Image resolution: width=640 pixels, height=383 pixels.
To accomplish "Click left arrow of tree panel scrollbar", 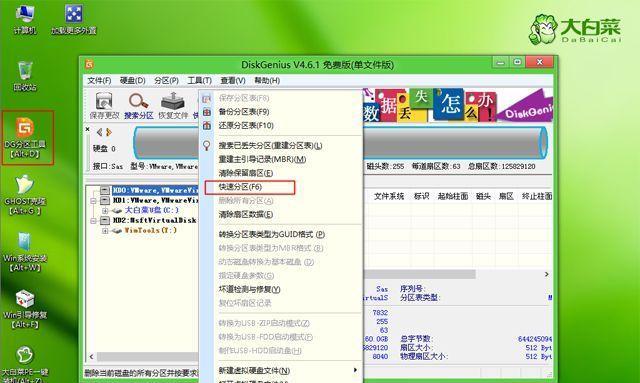I will [x=91, y=356].
